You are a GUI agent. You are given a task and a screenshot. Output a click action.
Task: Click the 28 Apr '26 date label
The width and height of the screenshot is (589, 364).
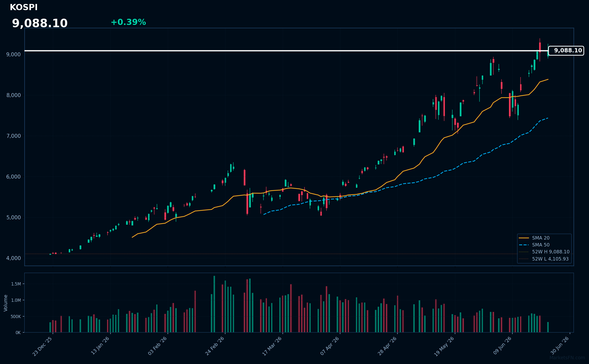pos(387,346)
